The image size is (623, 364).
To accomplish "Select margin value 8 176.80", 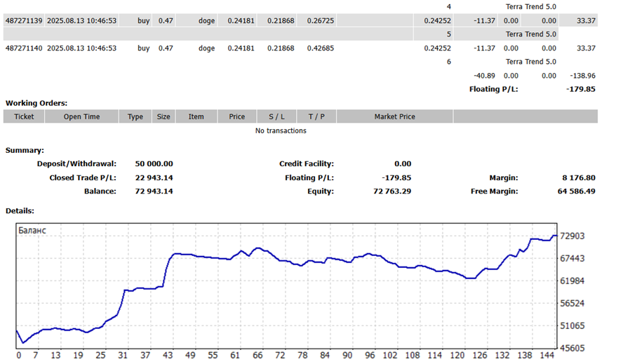I will point(579,177).
